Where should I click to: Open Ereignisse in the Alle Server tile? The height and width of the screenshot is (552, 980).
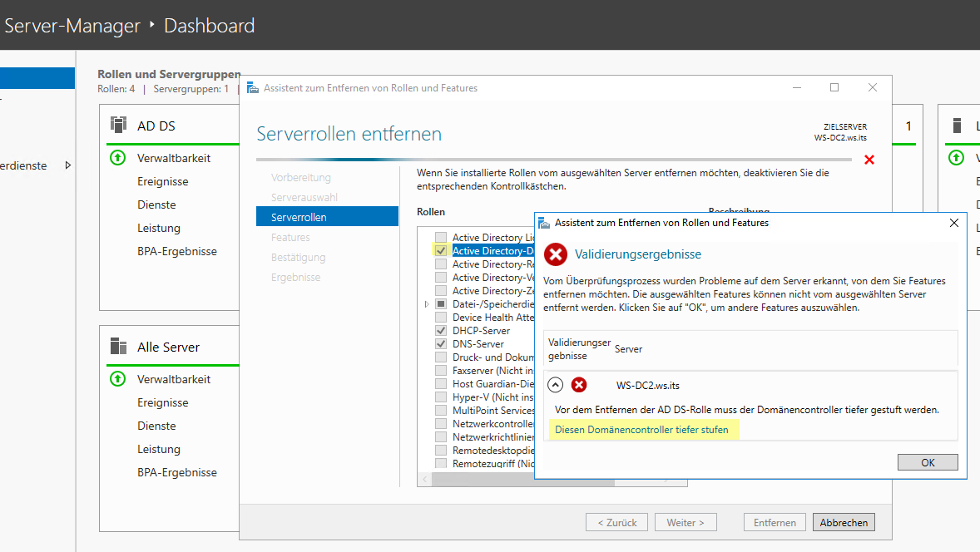pyautogui.click(x=162, y=402)
